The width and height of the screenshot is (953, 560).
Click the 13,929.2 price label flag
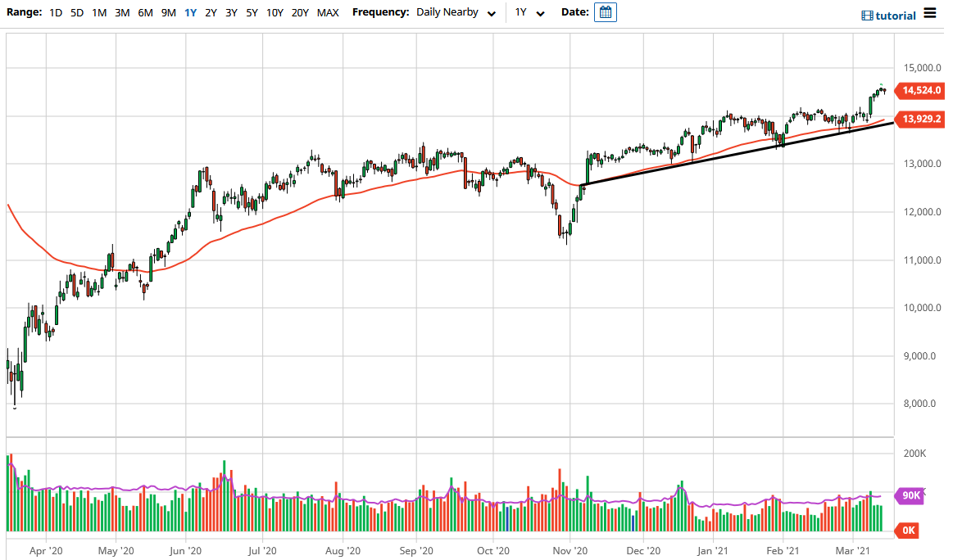921,120
